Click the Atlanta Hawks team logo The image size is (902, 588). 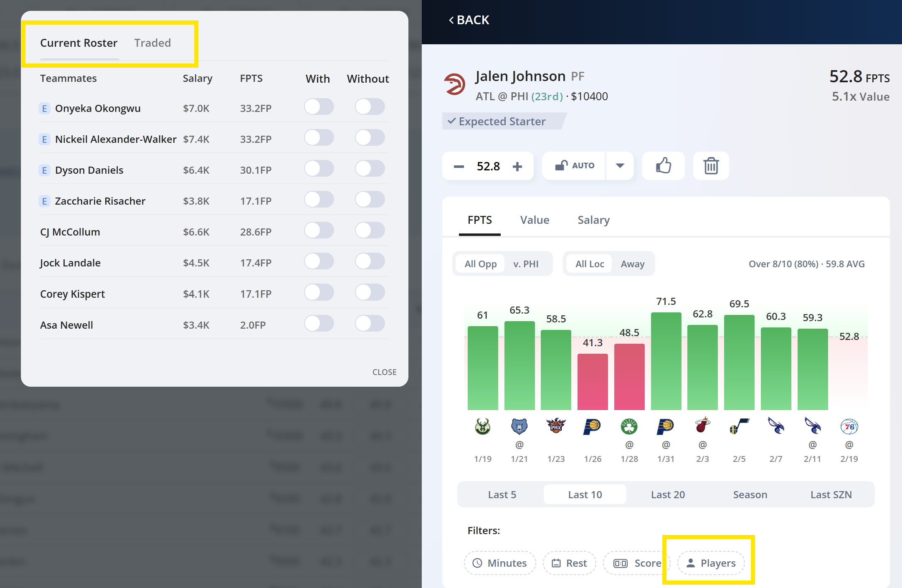[456, 84]
